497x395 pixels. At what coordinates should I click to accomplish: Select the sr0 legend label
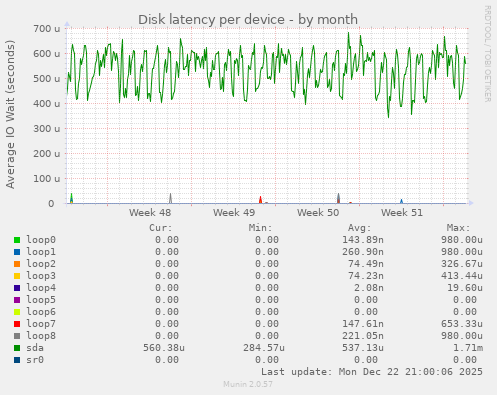coord(35,360)
